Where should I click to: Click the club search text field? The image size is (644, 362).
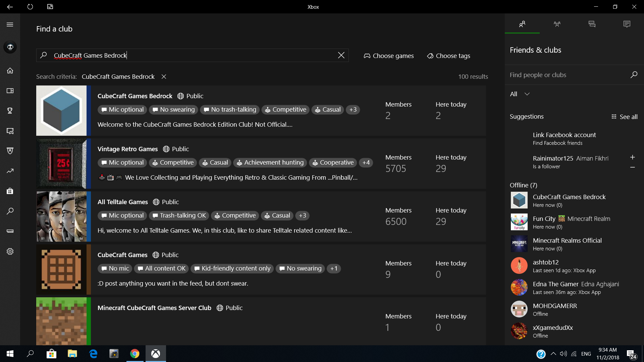pyautogui.click(x=192, y=55)
